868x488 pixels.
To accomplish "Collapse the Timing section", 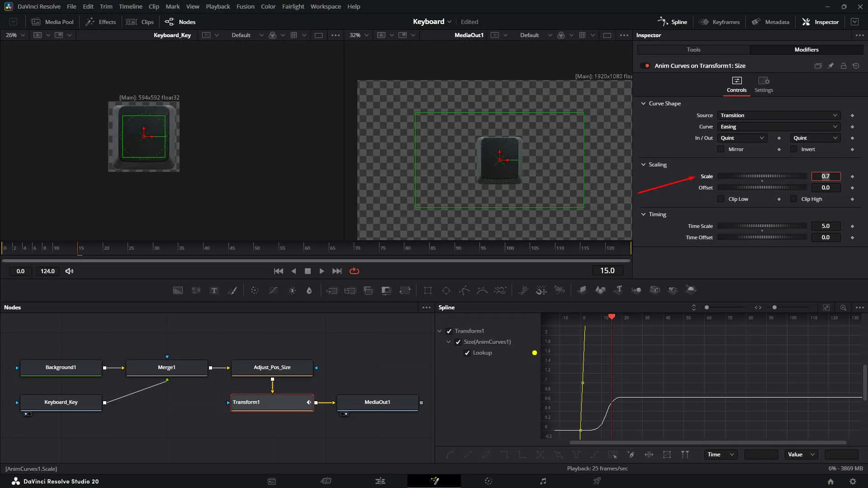I will coord(643,214).
